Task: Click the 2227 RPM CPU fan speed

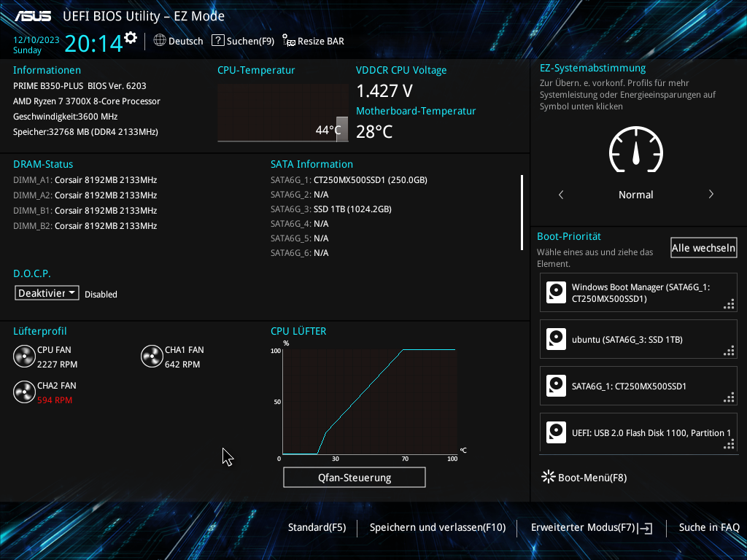Action: pos(57,365)
